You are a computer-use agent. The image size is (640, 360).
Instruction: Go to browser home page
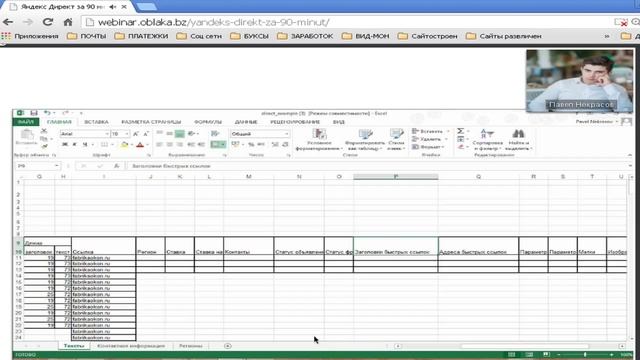tap(68, 22)
